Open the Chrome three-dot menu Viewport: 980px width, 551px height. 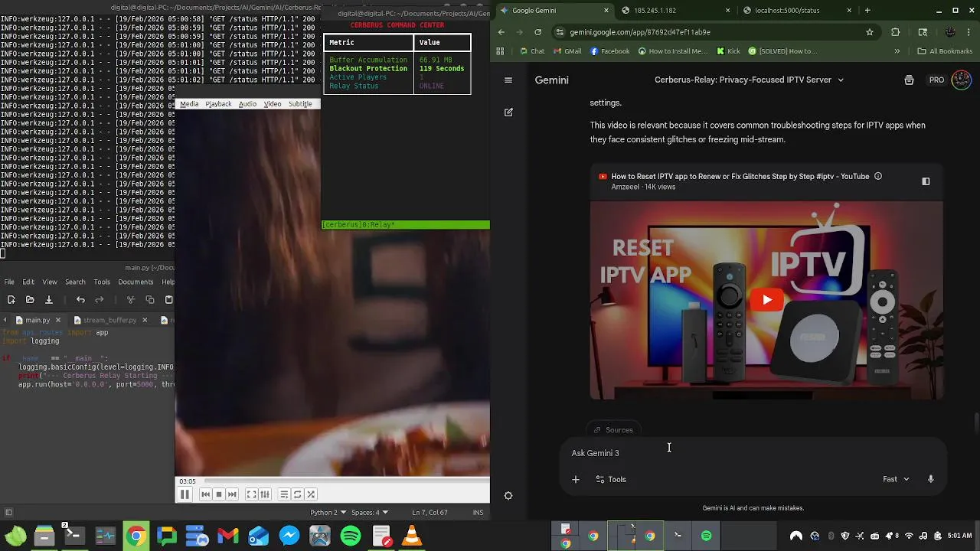[x=970, y=32]
